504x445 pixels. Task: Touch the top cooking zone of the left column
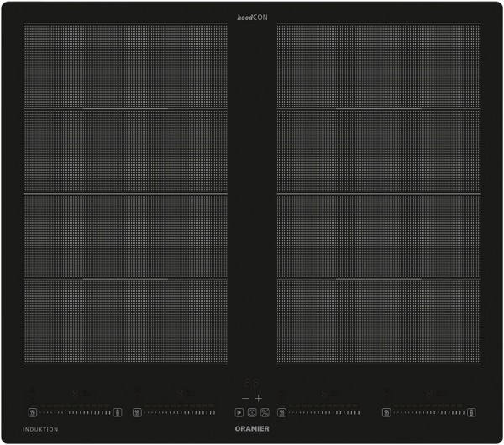click(125, 65)
